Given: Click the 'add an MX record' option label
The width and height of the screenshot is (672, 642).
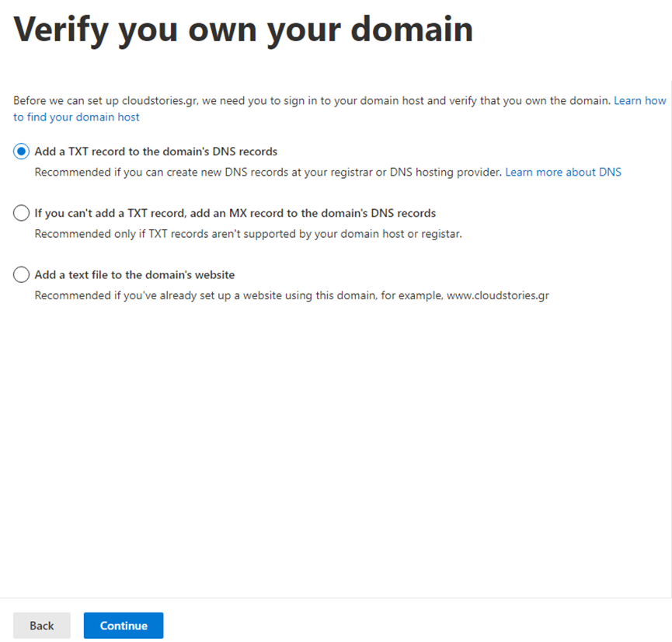Looking at the screenshot, I should (235, 213).
